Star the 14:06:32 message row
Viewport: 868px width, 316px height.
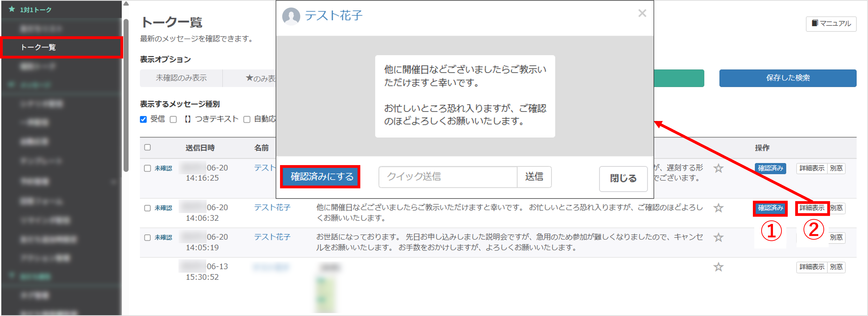point(718,208)
